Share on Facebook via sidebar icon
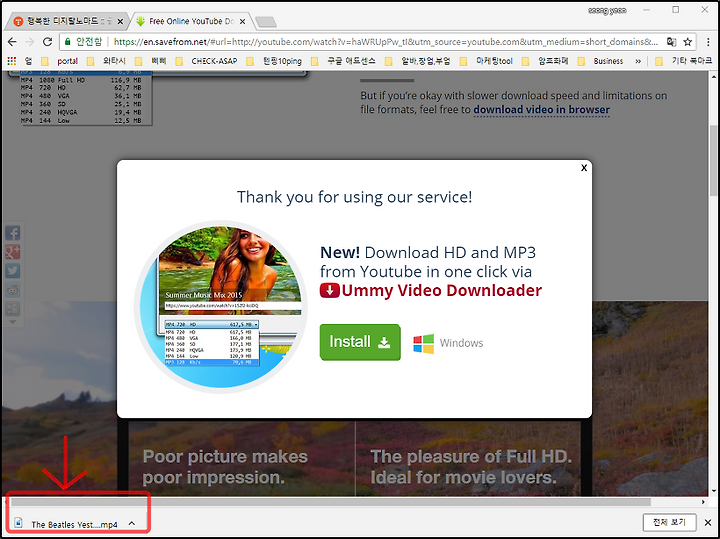The width and height of the screenshot is (720, 539). click(x=12, y=233)
